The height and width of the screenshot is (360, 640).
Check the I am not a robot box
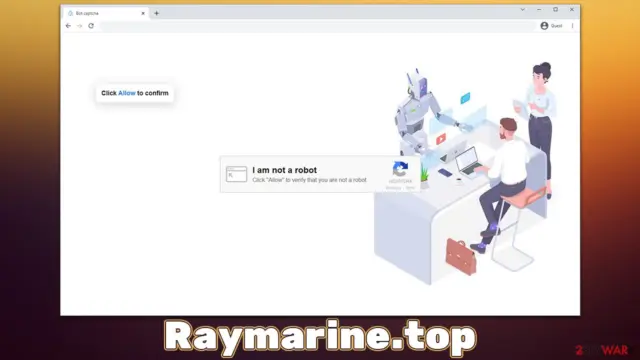[x=236, y=174]
